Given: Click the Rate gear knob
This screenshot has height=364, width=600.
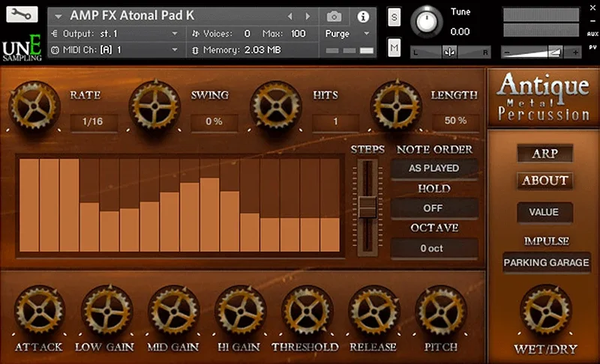Looking at the screenshot, I should click(34, 106).
